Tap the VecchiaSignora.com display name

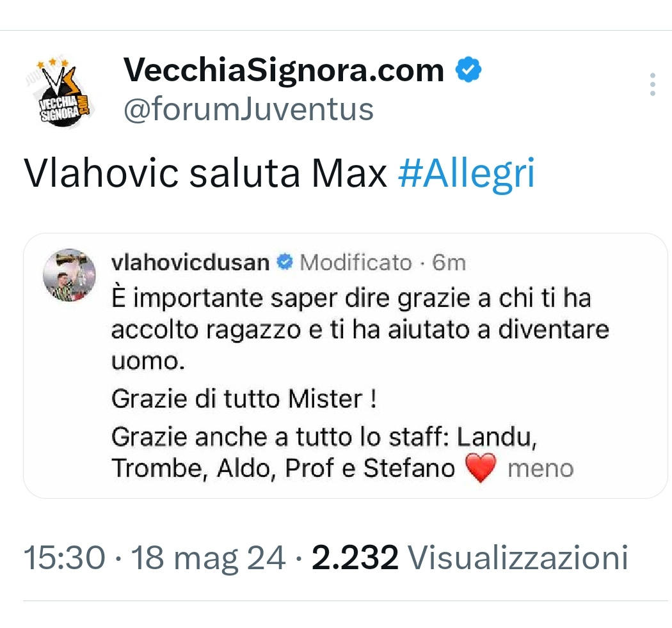pyautogui.click(x=283, y=70)
